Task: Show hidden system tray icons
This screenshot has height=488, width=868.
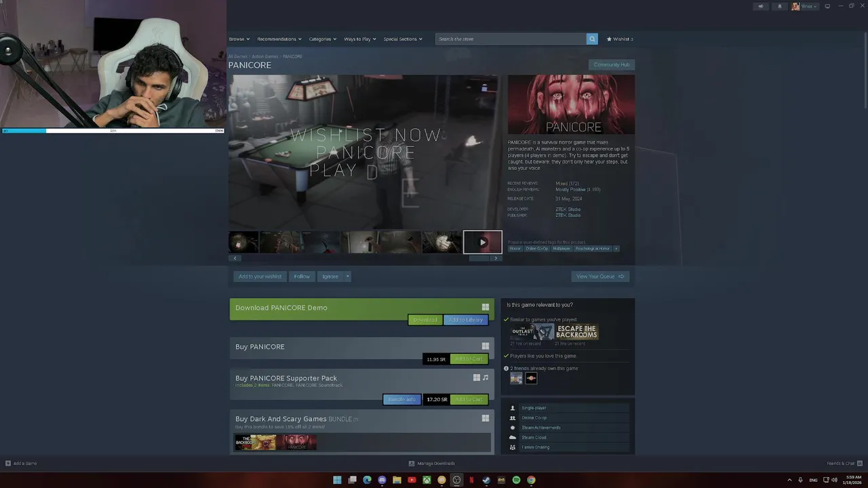Action: coord(789,480)
